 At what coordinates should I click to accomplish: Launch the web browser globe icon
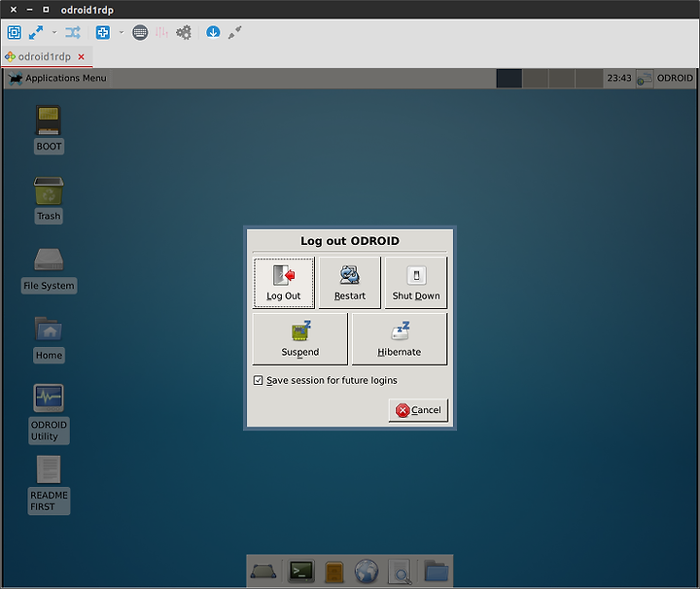pos(367,572)
